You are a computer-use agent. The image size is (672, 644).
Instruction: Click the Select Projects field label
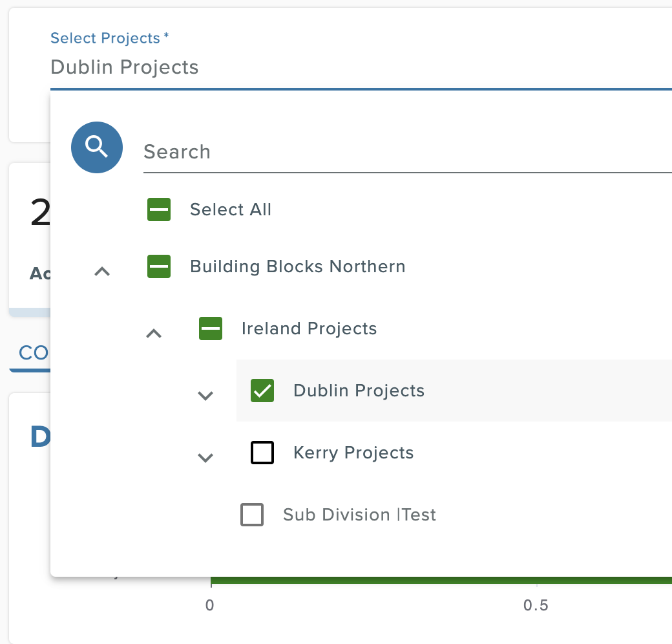click(106, 38)
